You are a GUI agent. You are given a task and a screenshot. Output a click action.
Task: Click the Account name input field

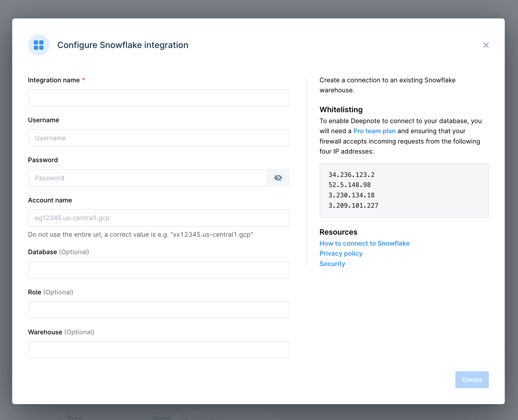point(158,218)
